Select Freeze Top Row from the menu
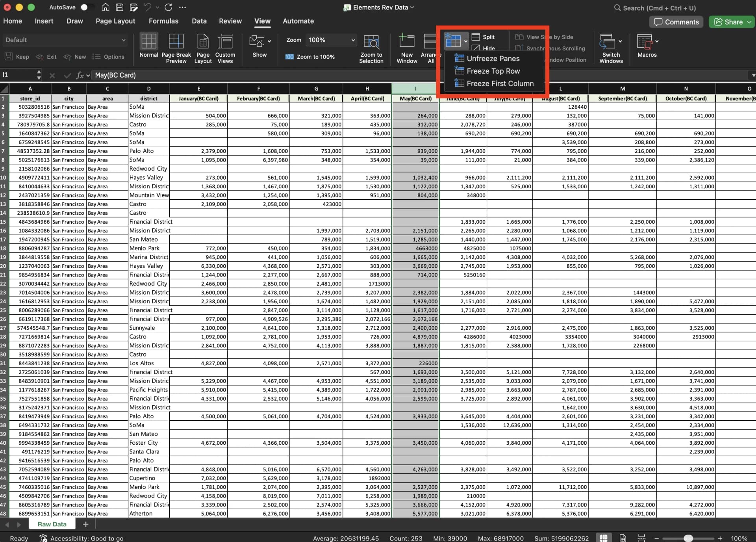Viewport: 756px width, 542px height. 493,71
